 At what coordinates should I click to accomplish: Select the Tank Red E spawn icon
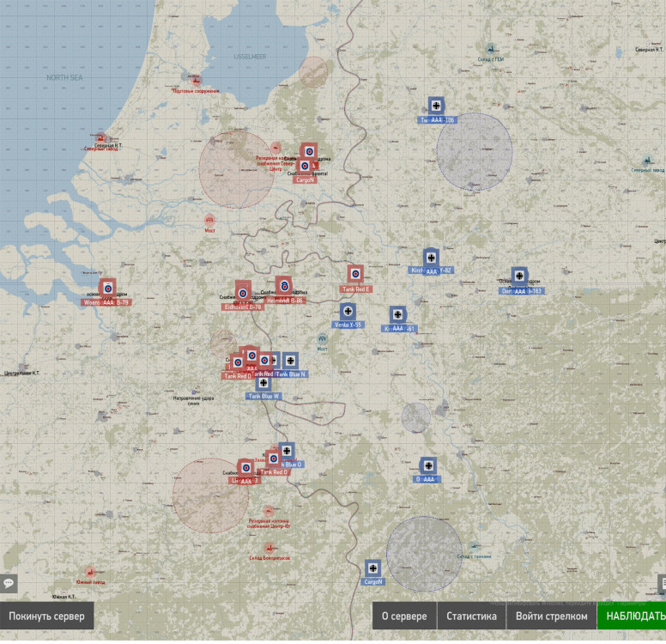[x=355, y=274]
